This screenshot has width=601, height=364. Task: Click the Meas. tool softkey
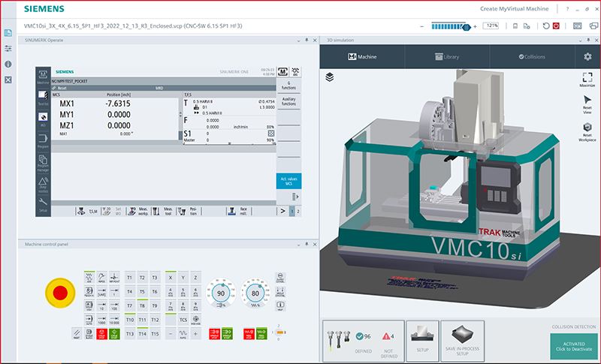[x=163, y=212]
